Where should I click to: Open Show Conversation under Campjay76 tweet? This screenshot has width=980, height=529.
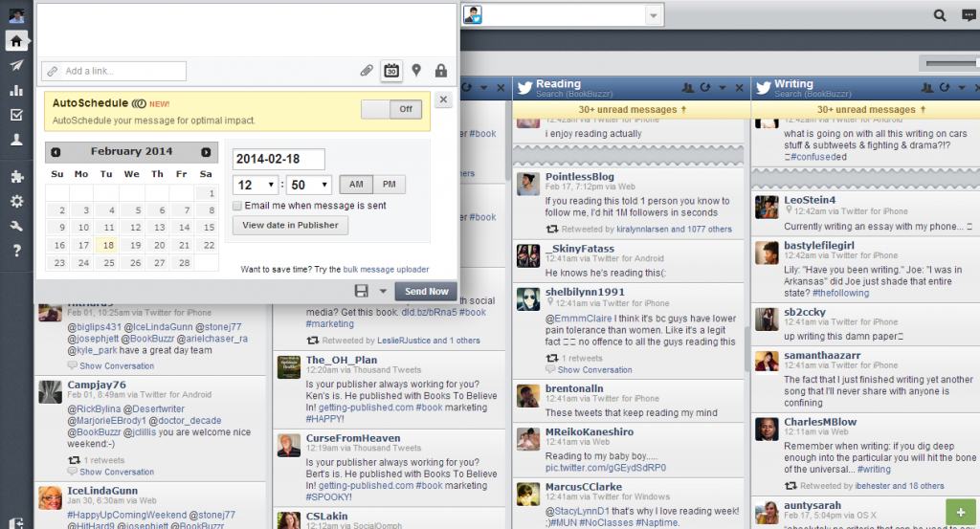pos(116,473)
